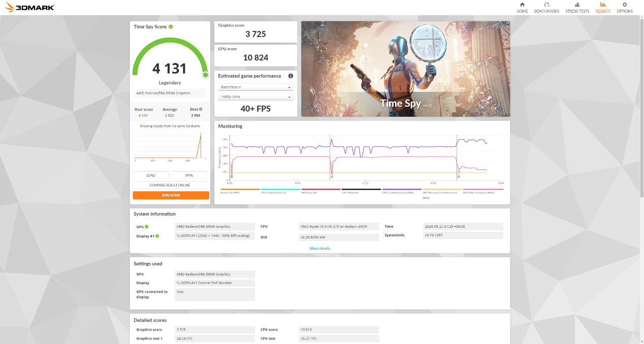644x344 pixels.
Task: Click info icon next to Best score
Action: point(201,109)
